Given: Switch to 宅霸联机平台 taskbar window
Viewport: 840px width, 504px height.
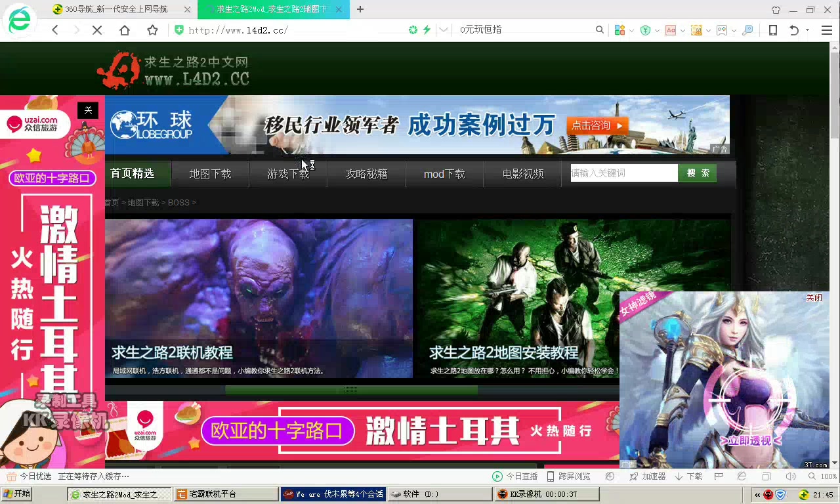Looking at the screenshot, I should click(225, 494).
